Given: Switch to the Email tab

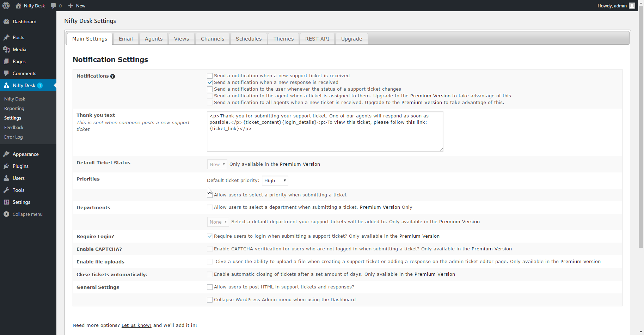Looking at the screenshot, I should click(x=126, y=39).
